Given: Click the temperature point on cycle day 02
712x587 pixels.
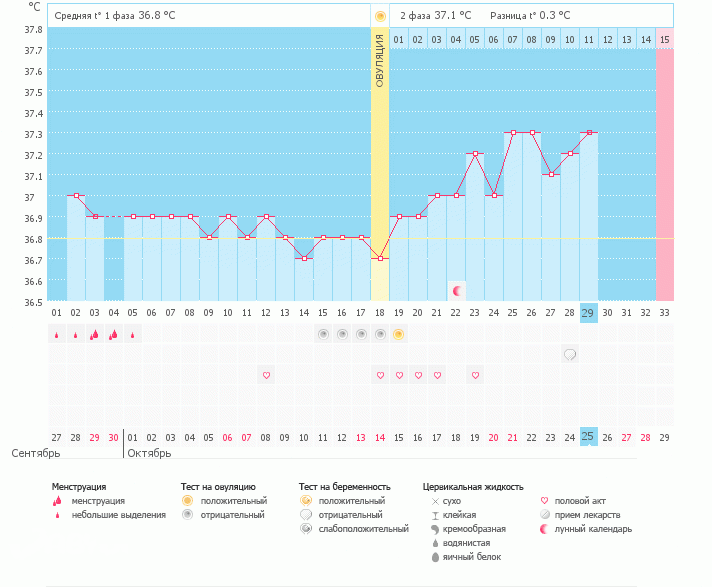Looking at the screenshot, I should [x=75, y=196].
